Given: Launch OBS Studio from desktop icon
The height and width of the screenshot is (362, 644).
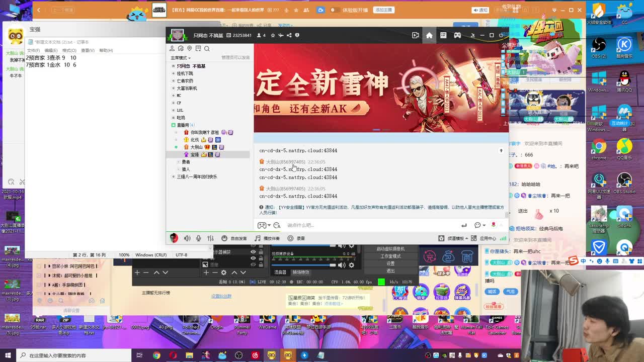Looking at the screenshot, I should 624,178.
